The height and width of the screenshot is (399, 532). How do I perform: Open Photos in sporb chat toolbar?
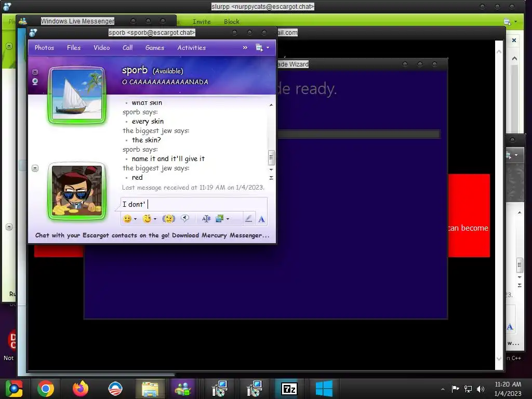44,48
